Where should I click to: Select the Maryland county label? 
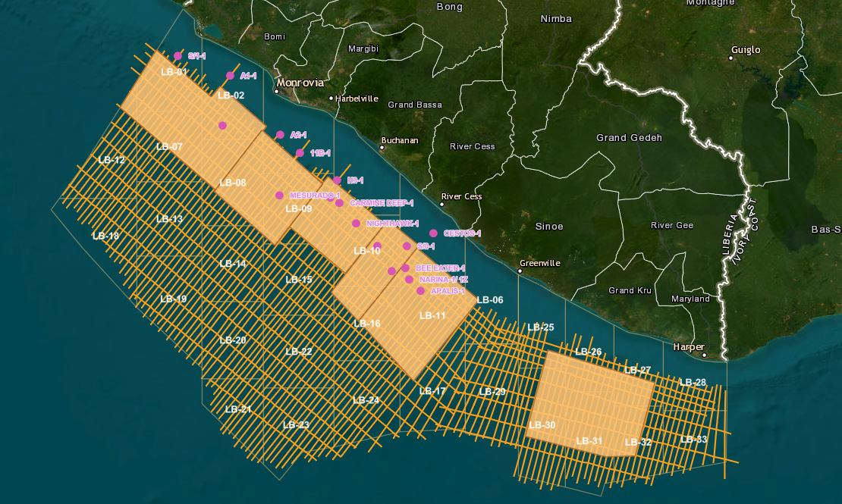(690, 299)
